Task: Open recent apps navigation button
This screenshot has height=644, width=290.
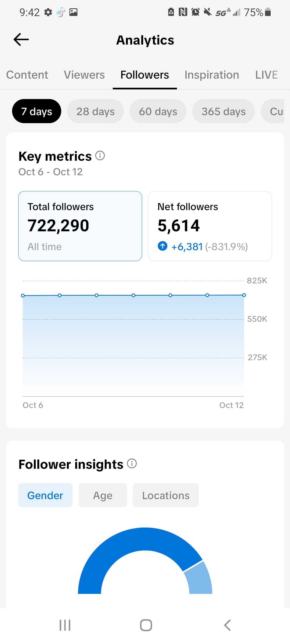Action: click(x=65, y=625)
